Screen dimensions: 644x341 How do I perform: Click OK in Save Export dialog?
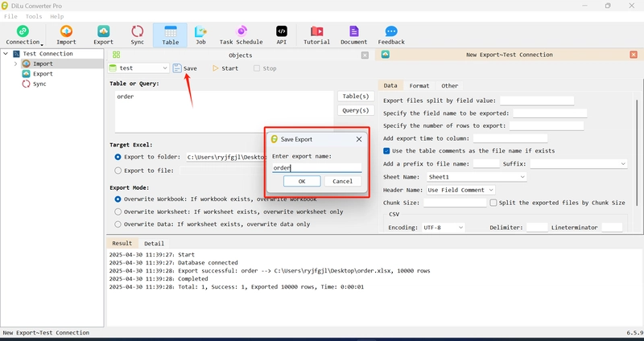(x=302, y=182)
